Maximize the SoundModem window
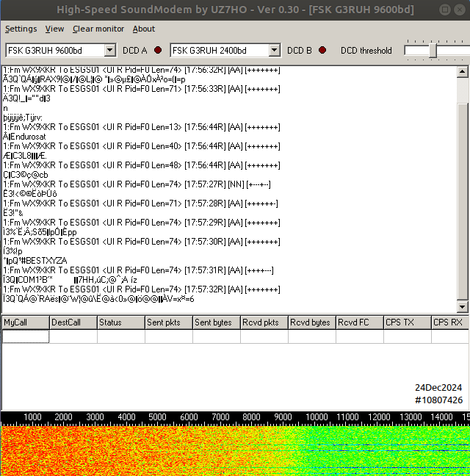The height and width of the screenshot is (476, 470). coord(445,10)
